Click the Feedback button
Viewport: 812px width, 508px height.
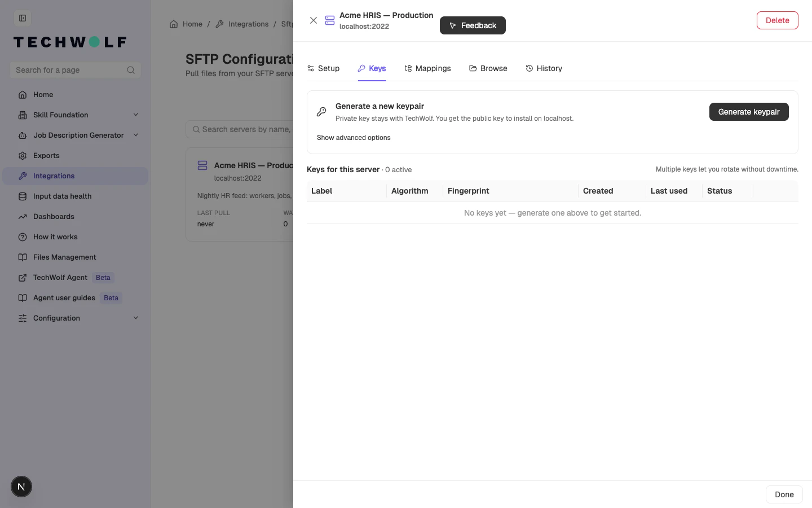[x=473, y=25]
